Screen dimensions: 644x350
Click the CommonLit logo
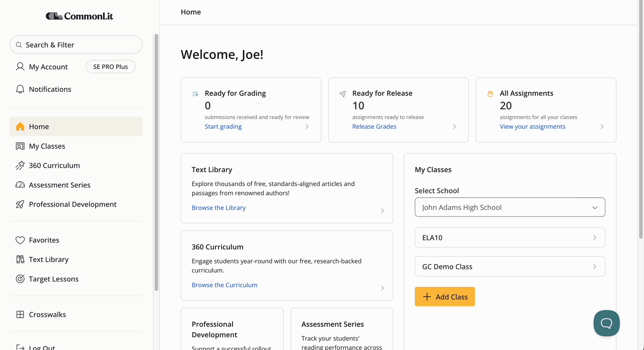[x=79, y=16]
